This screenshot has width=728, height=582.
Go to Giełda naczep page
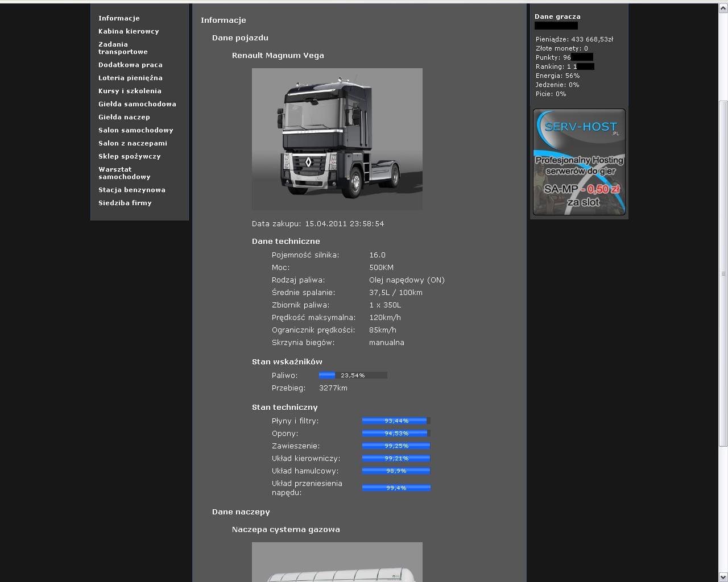click(124, 117)
